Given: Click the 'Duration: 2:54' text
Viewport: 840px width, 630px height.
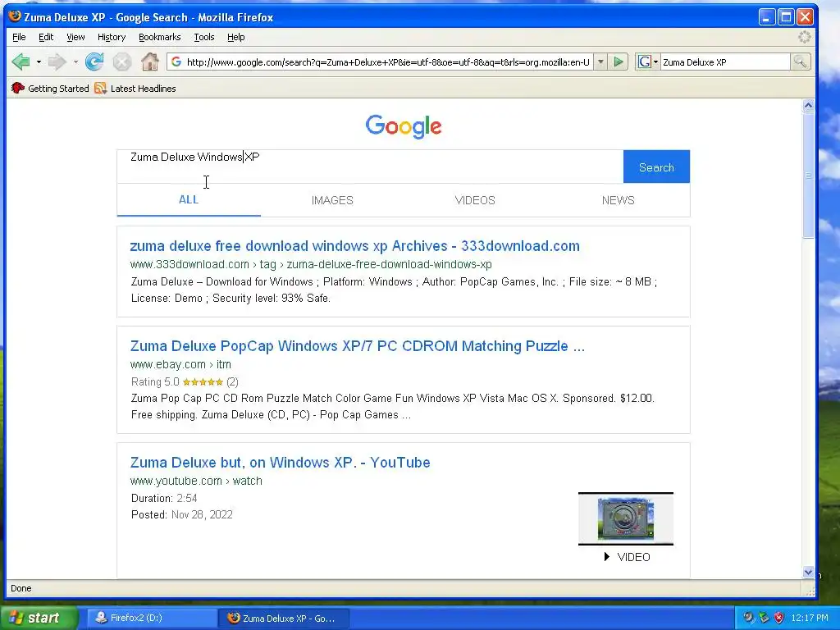Looking at the screenshot, I should click(x=164, y=498).
